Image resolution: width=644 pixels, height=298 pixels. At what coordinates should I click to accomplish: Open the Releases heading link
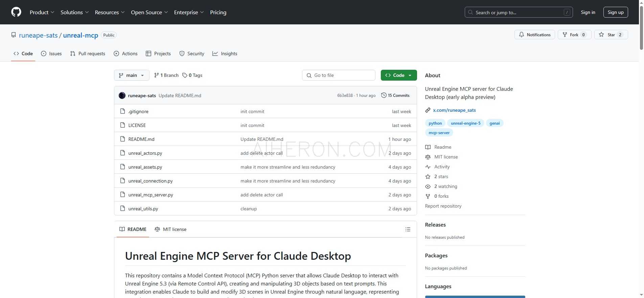(x=435, y=225)
